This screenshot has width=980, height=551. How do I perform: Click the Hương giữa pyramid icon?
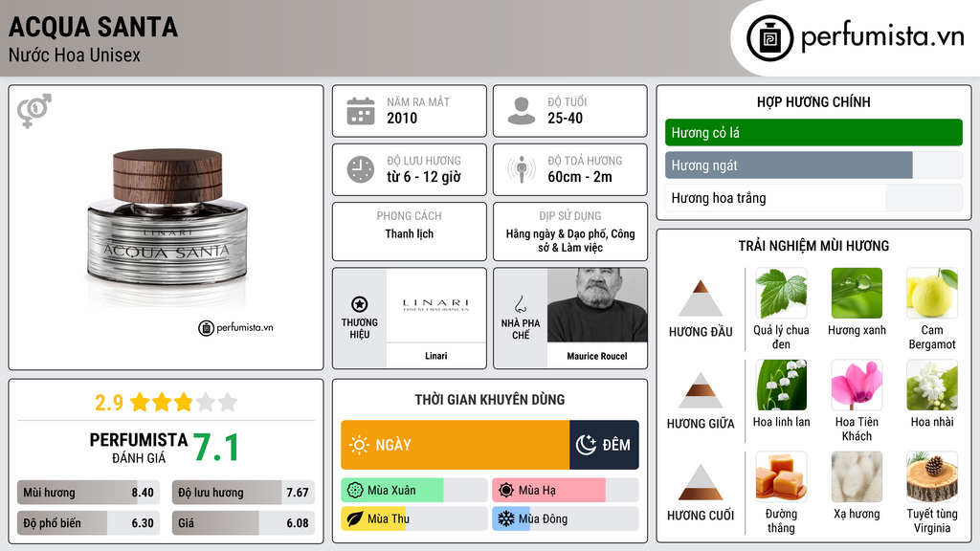coord(701,390)
